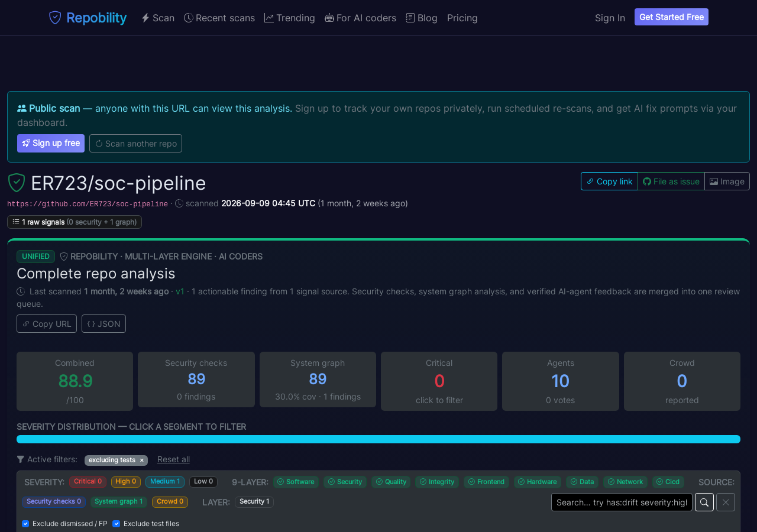Viewport: 757px width, 532px height.
Task: Copy link to this scan
Action: tap(609, 181)
